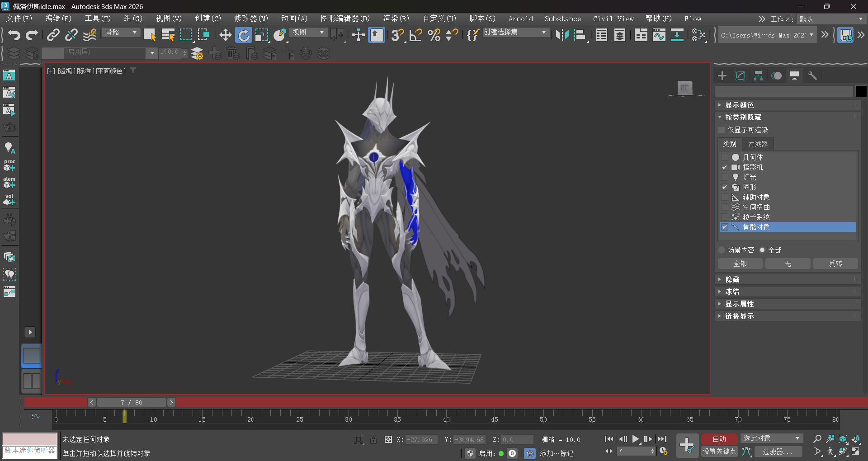
Task: Switch to the 过滤器 tab
Action: click(x=758, y=144)
